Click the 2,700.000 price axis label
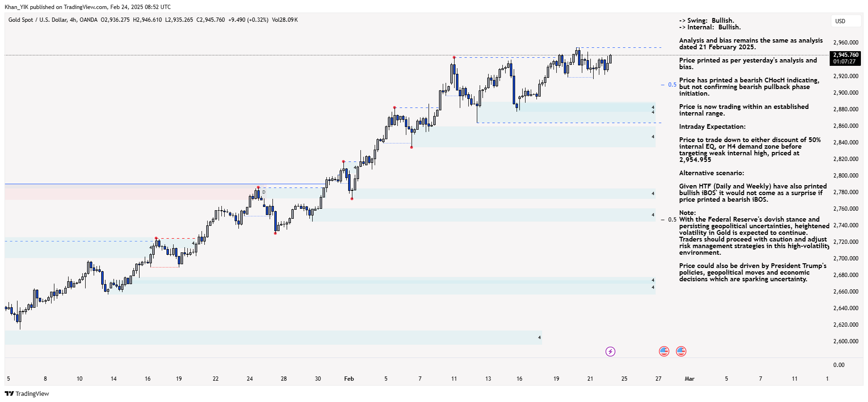Image resolution: width=868 pixels, height=402 pixels. tap(846, 259)
